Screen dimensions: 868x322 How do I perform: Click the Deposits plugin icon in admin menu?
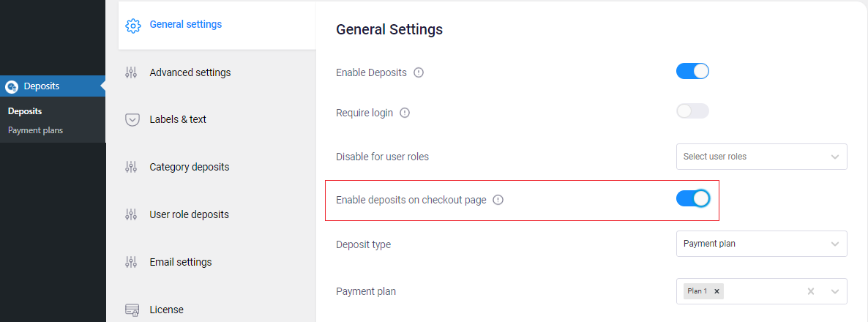(x=12, y=86)
